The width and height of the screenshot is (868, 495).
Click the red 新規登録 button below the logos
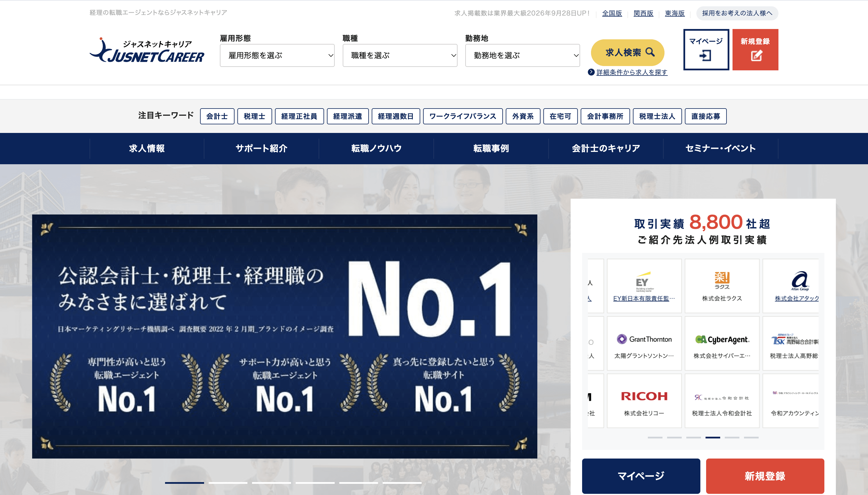click(765, 476)
